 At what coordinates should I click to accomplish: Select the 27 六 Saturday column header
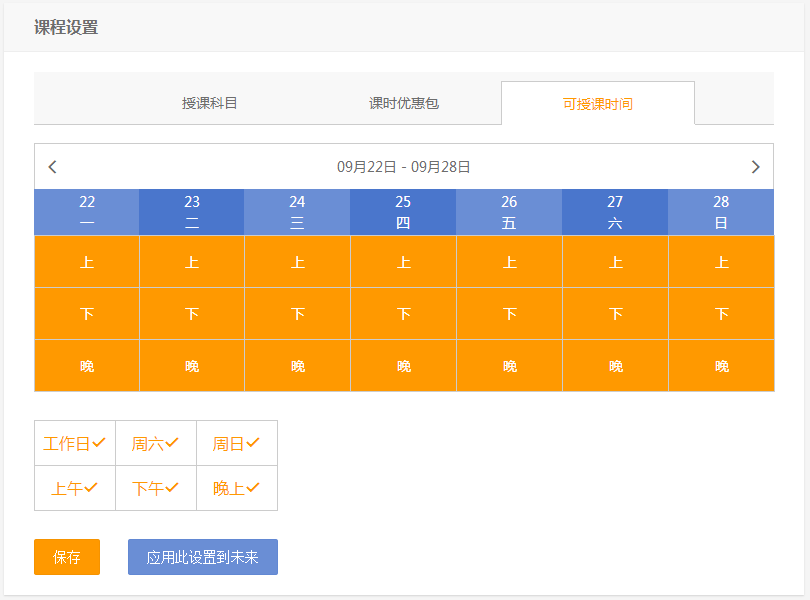point(615,212)
